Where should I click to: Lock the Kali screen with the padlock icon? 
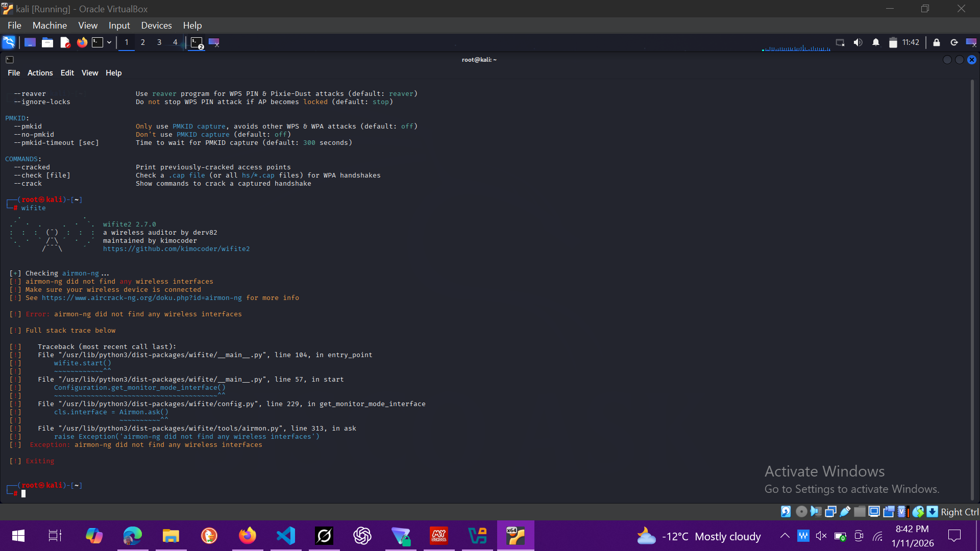[937, 42]
